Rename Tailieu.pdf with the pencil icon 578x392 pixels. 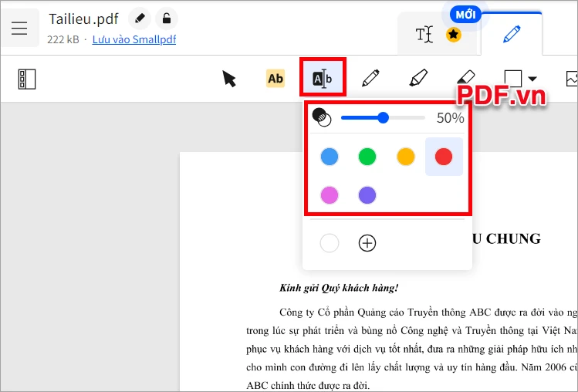coord(140,19)
